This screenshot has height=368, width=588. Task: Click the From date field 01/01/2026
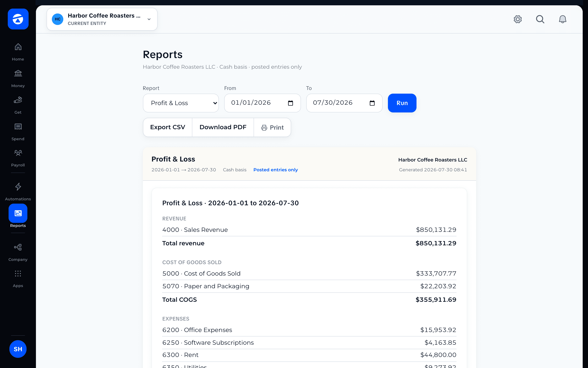coord(262,103)
